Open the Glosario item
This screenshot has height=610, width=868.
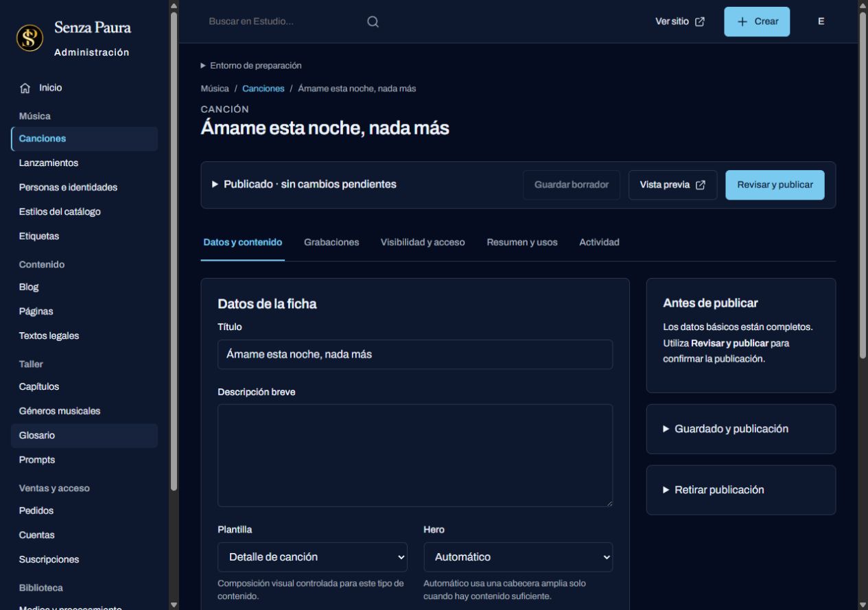84,436
